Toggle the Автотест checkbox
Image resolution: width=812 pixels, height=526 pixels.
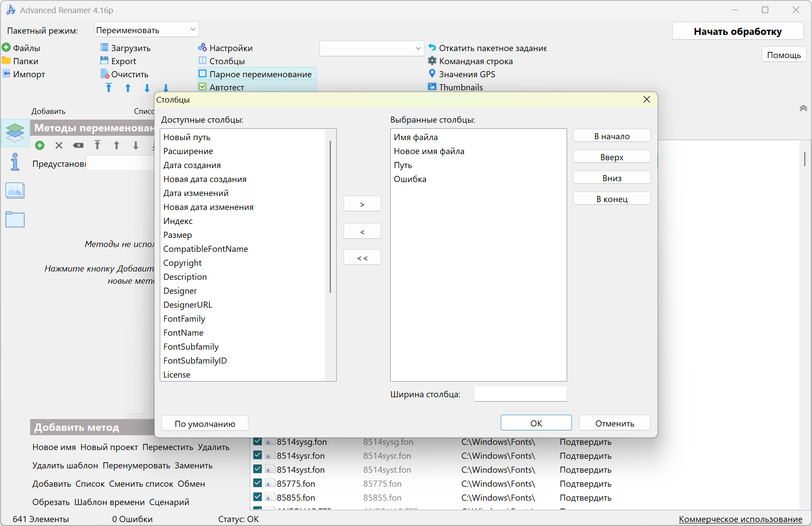[203, 87]
